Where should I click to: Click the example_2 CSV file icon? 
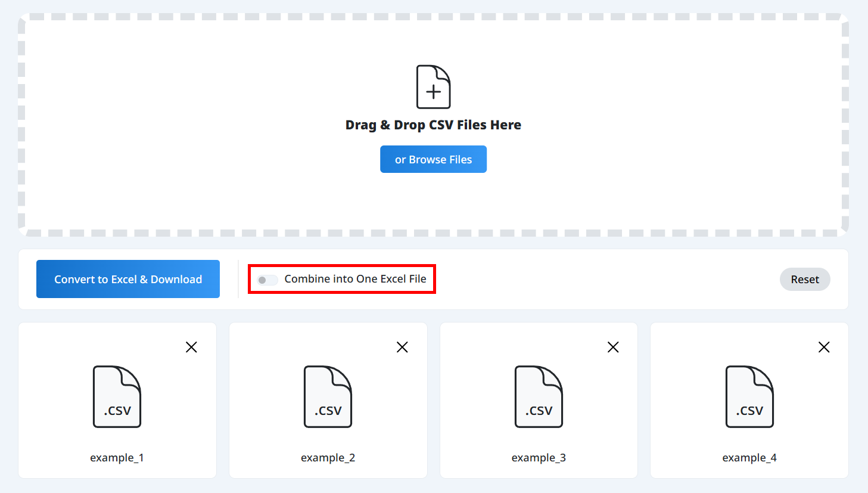point(328,396)
